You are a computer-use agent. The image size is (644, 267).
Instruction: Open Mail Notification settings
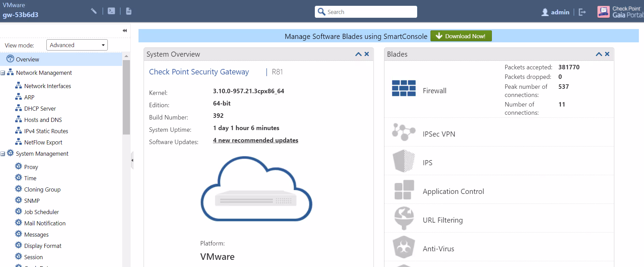click(x=45, y=223)
